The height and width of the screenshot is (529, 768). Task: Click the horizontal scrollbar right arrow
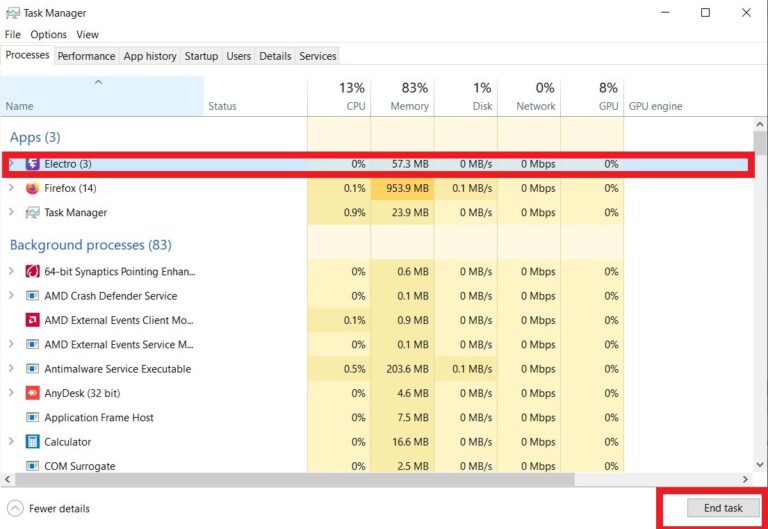[745, 480]
